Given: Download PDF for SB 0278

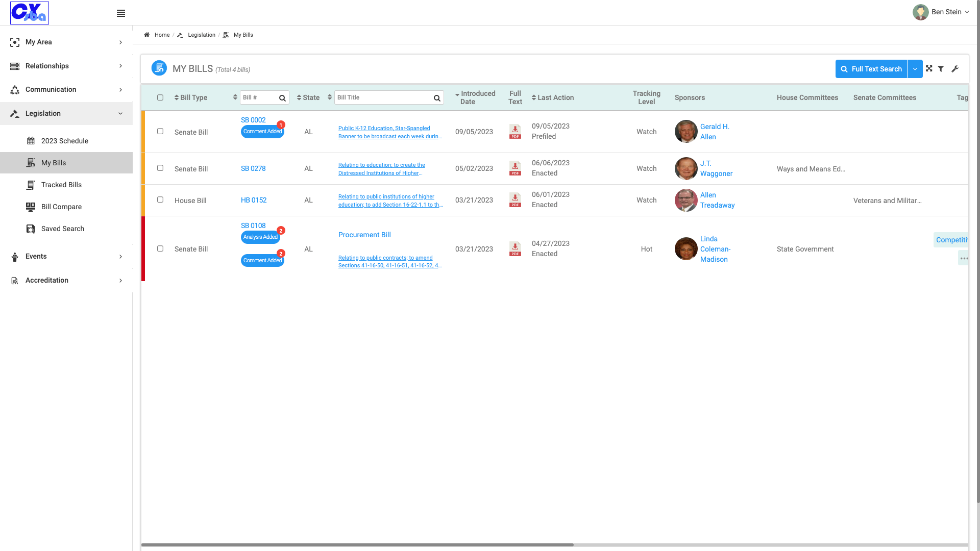Looking at the screenshot, I should [515, 168].
